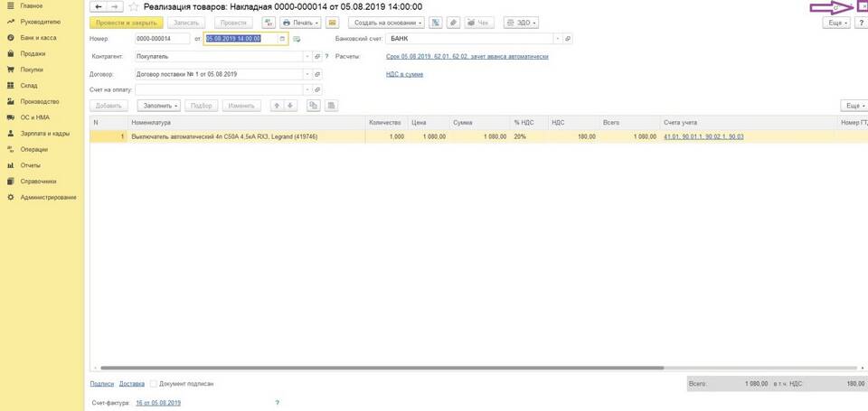Viewport: 868px width, 411px height.
Task: Open the Счет-фактура 16 от 05.08.2019 link
Action: click(158, 402)
